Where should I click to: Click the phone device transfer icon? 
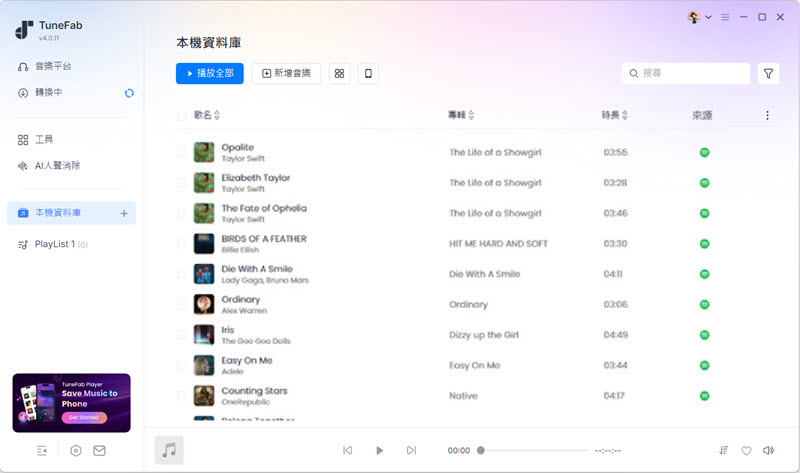[368, 73]
